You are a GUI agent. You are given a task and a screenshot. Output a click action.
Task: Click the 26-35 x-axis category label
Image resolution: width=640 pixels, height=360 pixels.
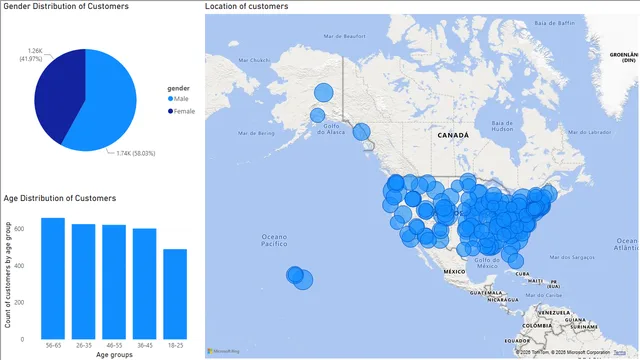click(84, 345)
